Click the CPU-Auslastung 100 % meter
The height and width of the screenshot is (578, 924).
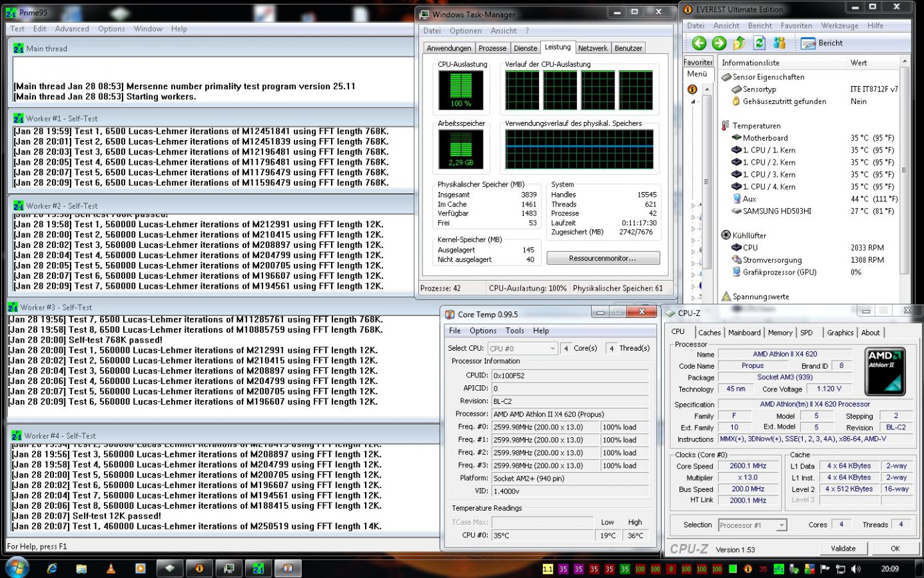click(460, 90)
